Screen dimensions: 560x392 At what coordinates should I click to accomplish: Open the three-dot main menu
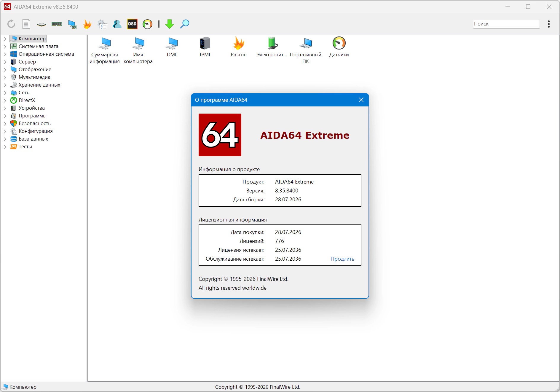click(x=549, y=24)
